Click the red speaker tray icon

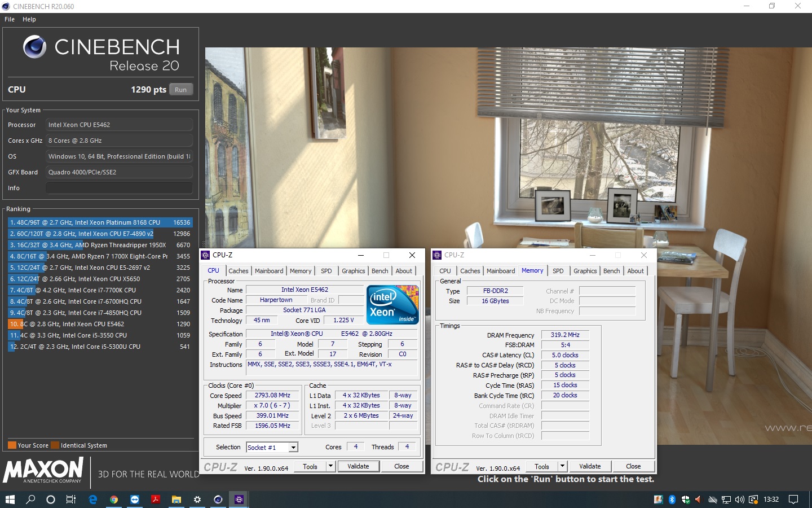tap(698, 500)
